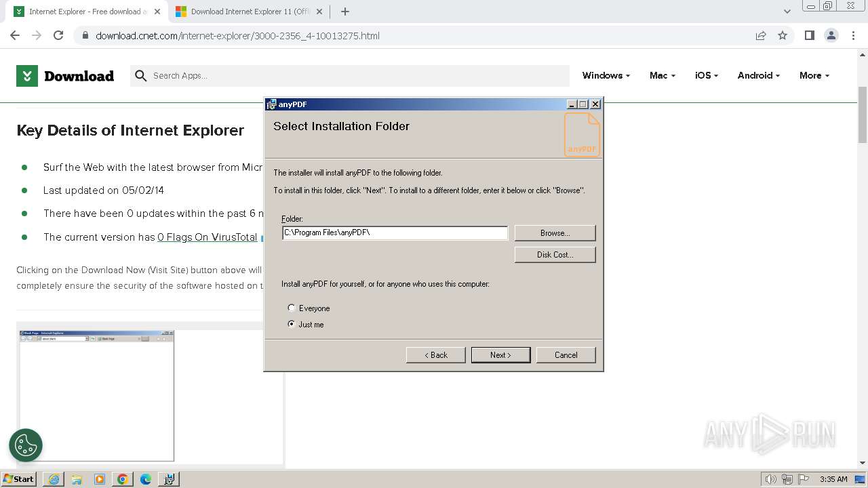Open the cookie settings round icon
Viewport: 868px width, 488px height.
point(26,445)
